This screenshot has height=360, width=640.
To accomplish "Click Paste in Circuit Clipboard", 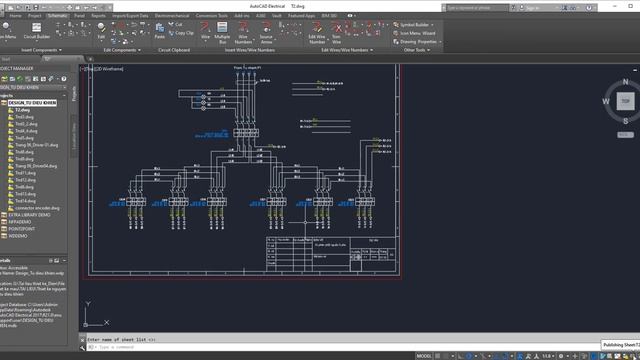I will [160, 31].
